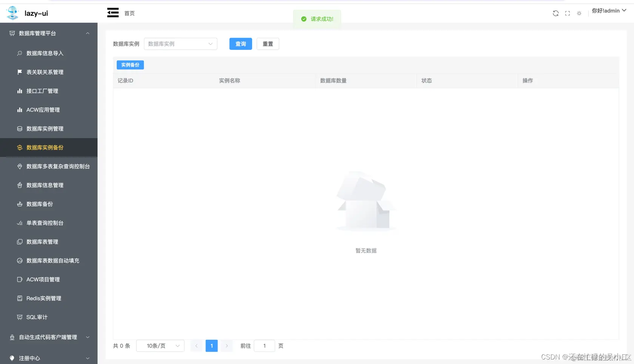The height and width of the screenshot is (364, 634).
Task: Open 数据库信息导入 in the sidebar
Action: click(x=45, y=53)
